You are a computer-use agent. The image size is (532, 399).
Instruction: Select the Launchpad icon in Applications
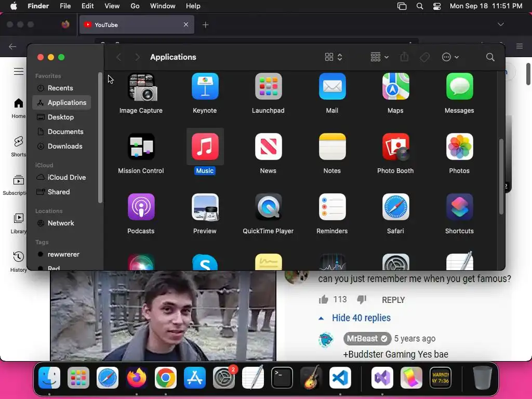pyautogui.click(x=269, y=87)
